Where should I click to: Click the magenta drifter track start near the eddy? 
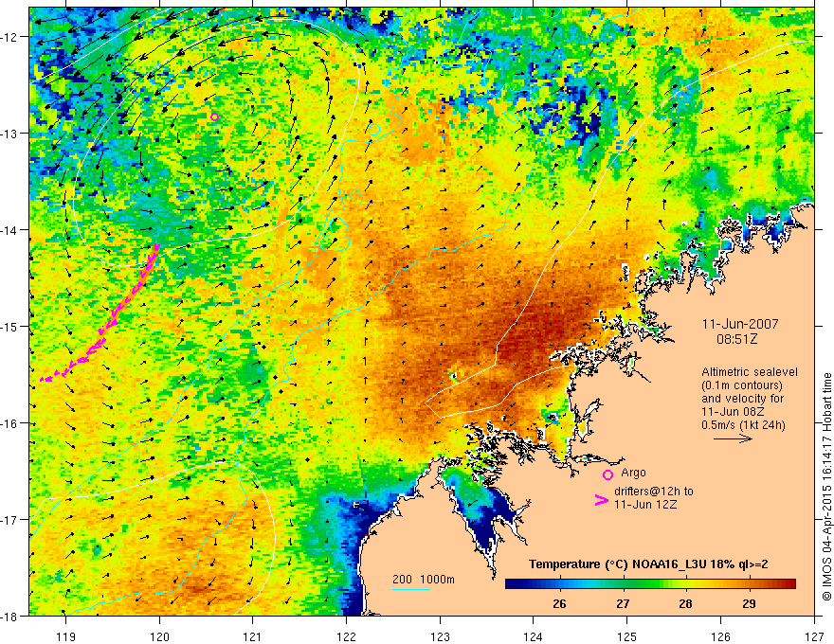tap(155, 247)
